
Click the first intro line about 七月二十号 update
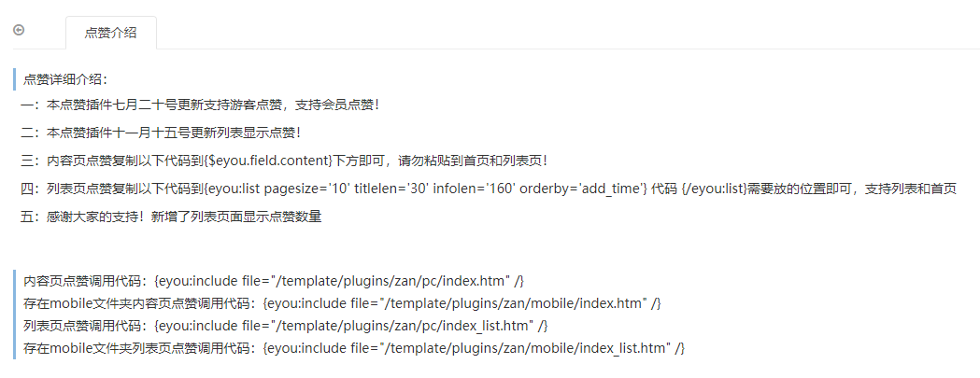tap(201, 105)
